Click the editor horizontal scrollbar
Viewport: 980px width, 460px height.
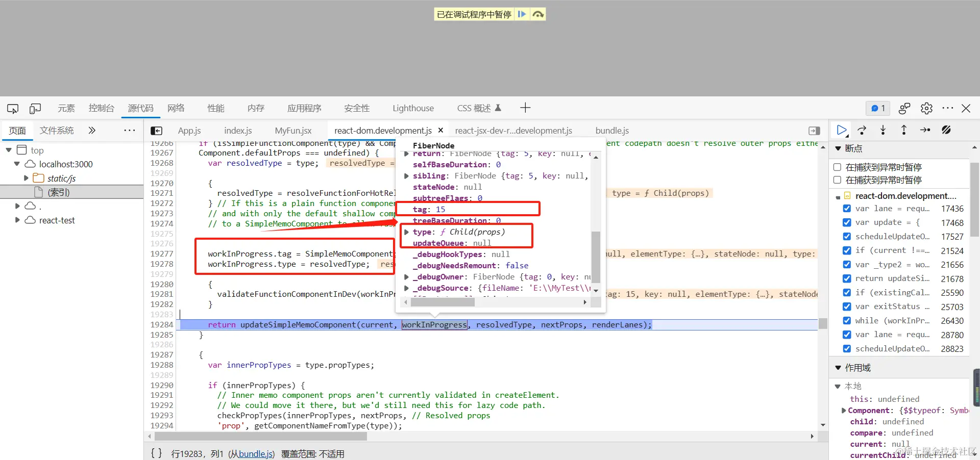point(260,437)
